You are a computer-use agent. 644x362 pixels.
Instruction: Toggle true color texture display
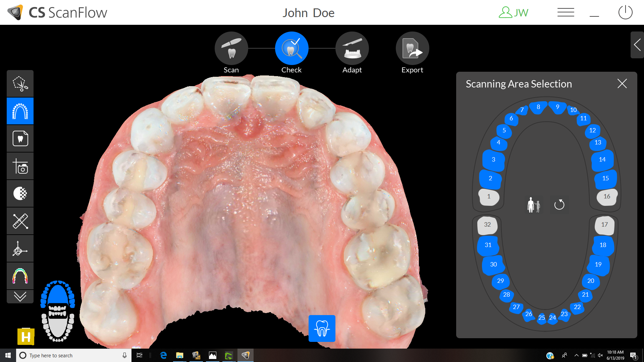click(x=20, y=193)
